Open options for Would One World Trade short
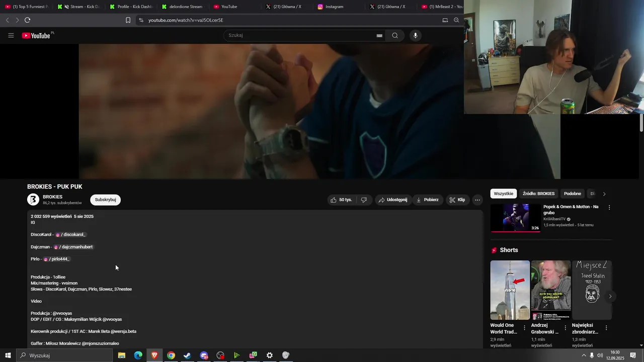 point(525,328)
